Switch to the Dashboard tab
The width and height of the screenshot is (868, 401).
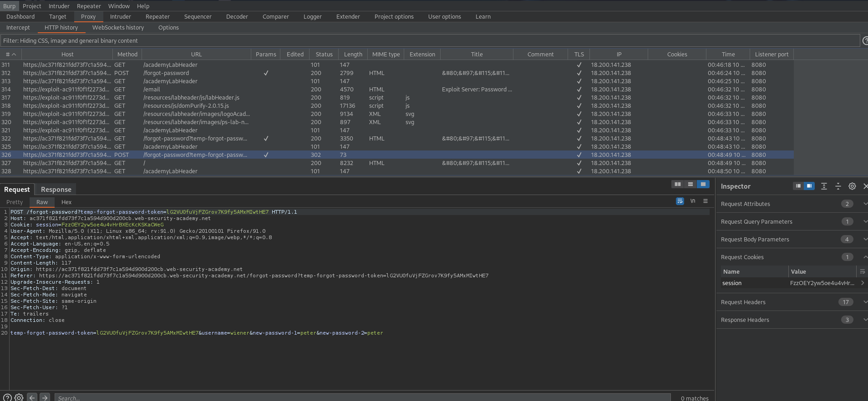click(20, 17)
